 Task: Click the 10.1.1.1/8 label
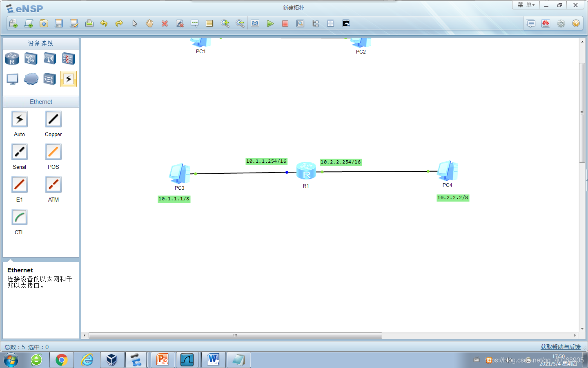coord(174,199)
